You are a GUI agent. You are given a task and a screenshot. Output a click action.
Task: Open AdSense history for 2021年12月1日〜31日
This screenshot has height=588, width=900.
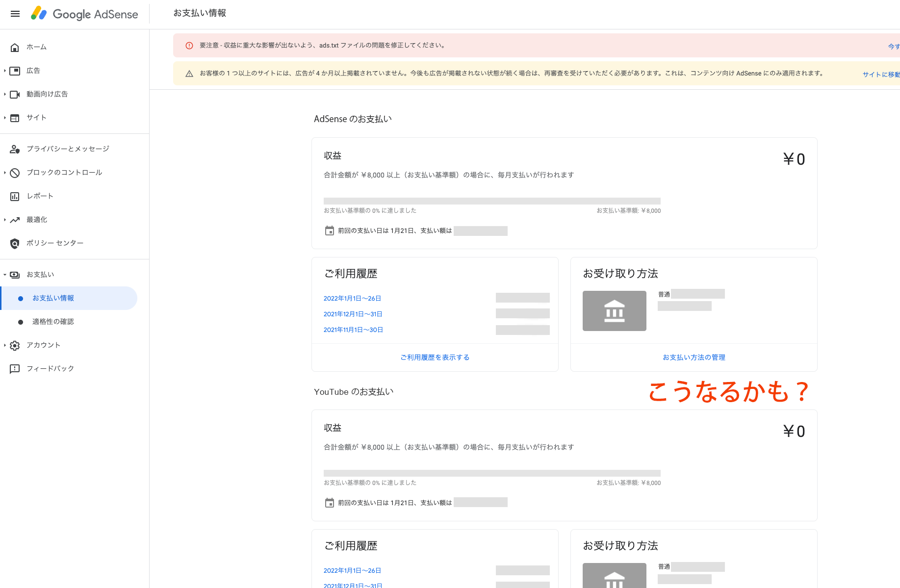point(353,314)
